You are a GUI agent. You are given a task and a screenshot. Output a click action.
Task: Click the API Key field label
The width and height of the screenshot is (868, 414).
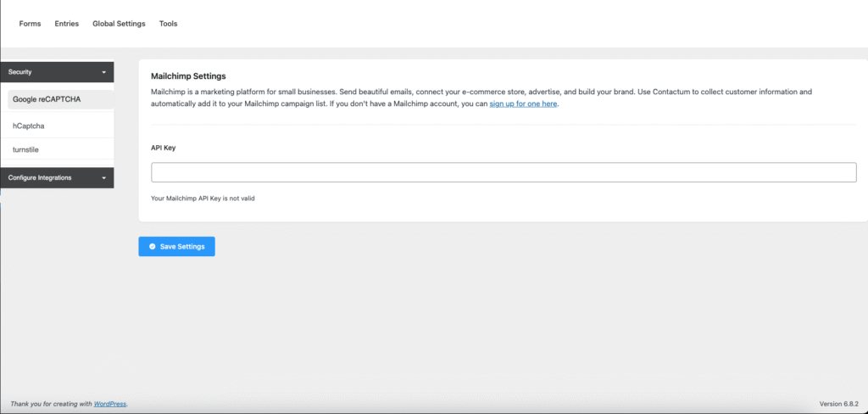pos(163,147)
